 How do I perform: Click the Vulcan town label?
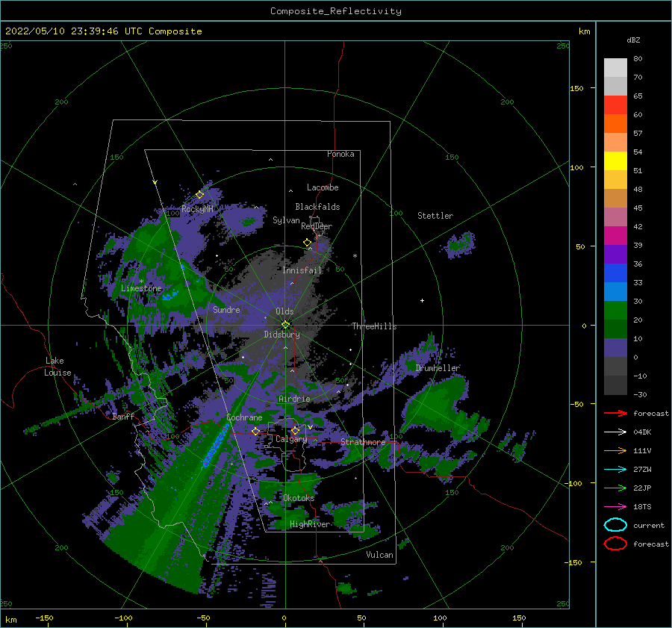(379, 555)
